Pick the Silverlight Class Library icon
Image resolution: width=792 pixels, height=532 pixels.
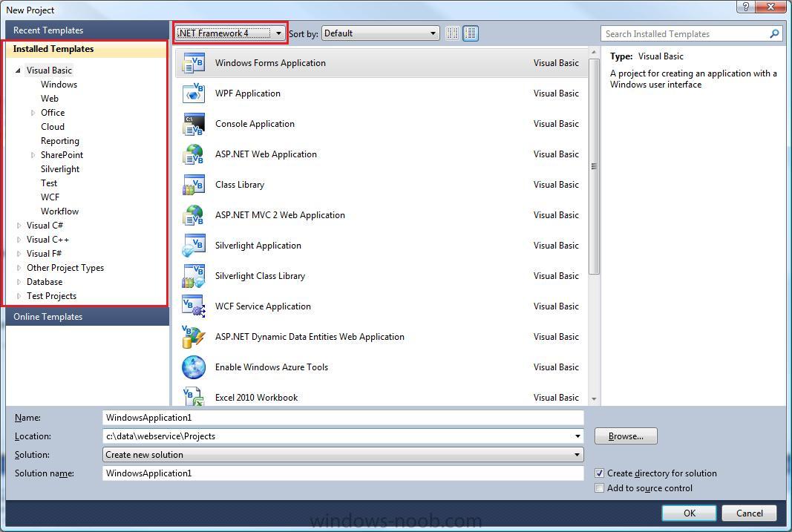point(194,276)
